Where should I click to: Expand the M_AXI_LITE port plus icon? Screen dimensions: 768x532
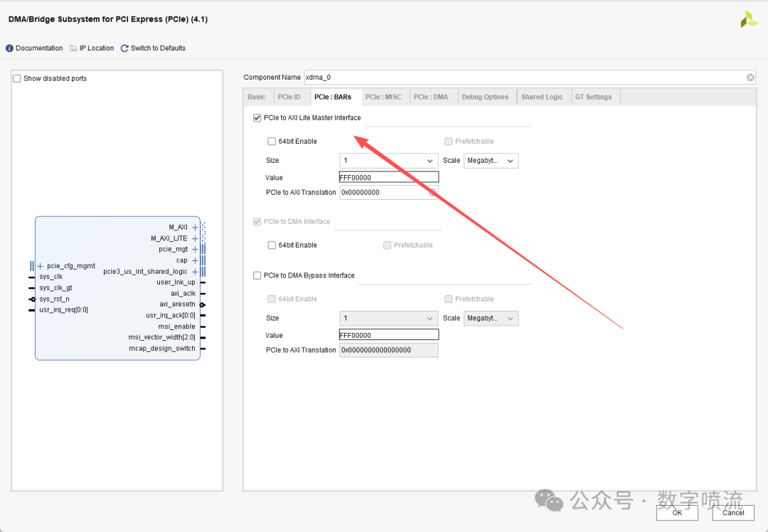click(x=195, y=238)
